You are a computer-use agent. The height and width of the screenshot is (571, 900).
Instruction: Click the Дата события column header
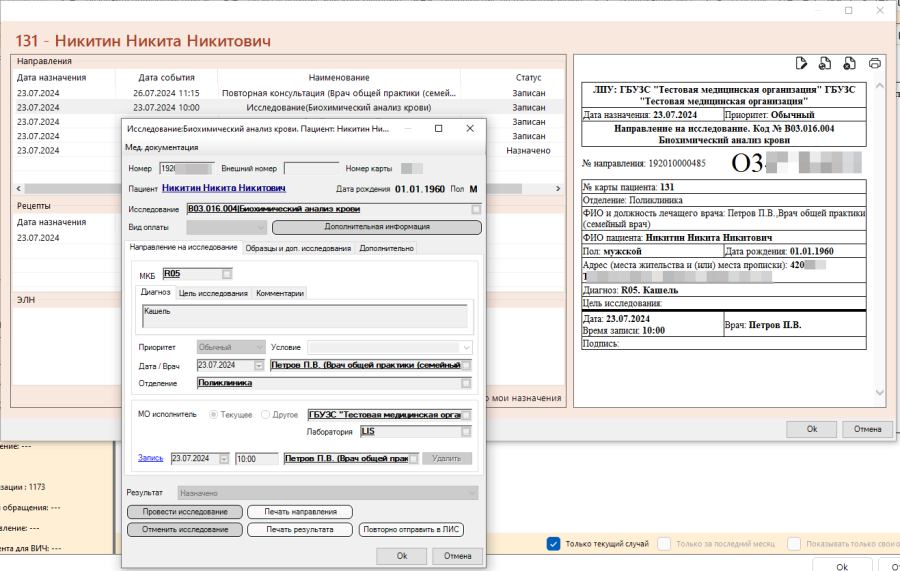coord(166,77)
